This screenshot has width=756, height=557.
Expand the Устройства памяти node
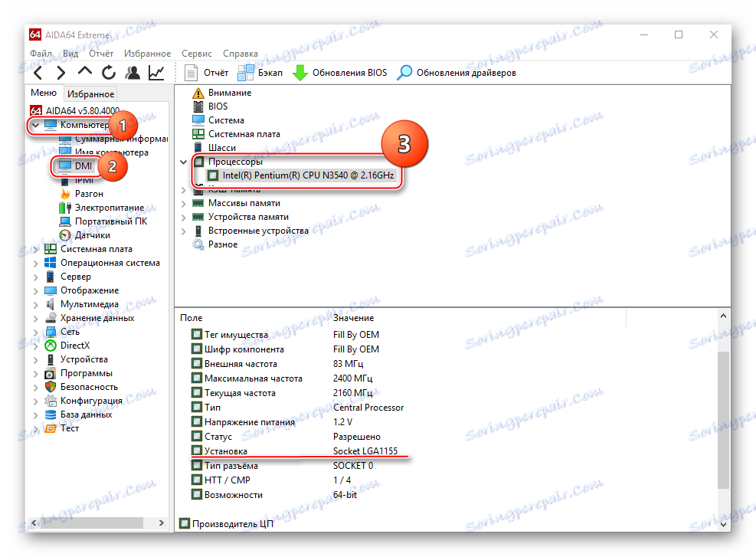pyautogui.click(x=184, y=218)
